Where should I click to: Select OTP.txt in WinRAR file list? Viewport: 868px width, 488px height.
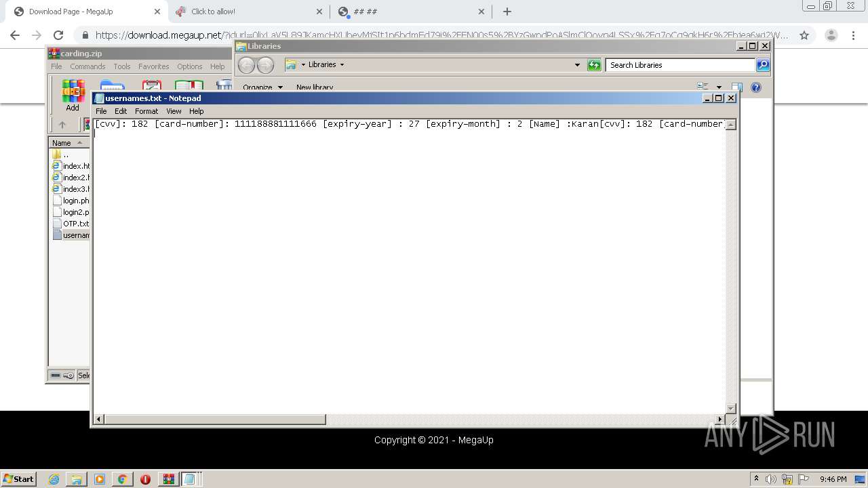click(x=71, y=224)
